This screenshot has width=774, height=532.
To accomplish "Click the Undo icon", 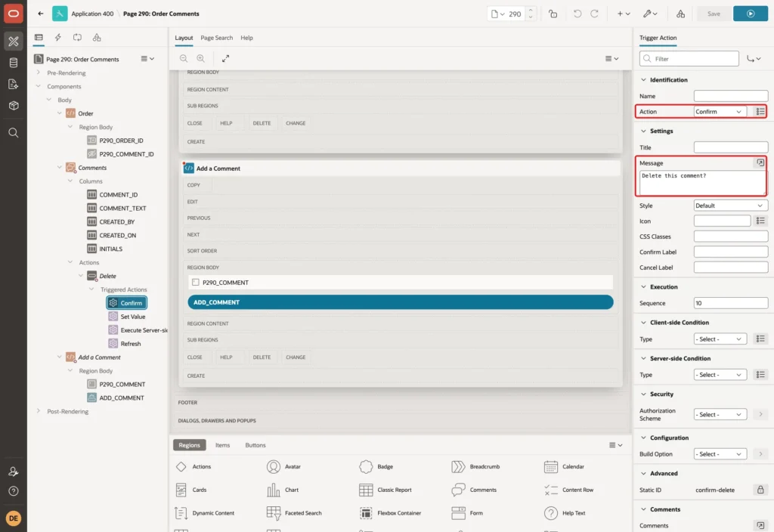I will pyautogui.click(x=577, y=14).
